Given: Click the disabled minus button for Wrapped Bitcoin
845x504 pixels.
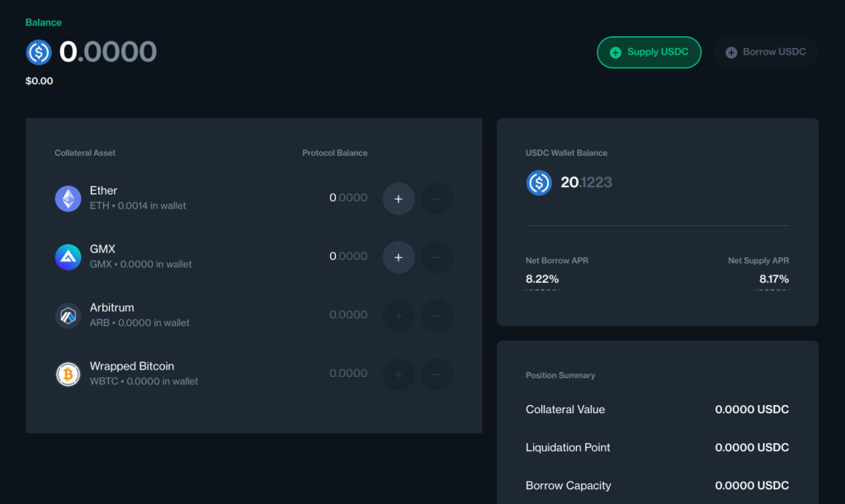Looking at the screenshot, I should coord(437,374).
